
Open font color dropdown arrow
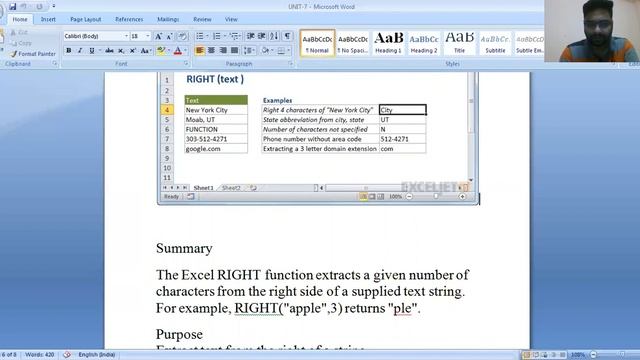tap(185, 51)
